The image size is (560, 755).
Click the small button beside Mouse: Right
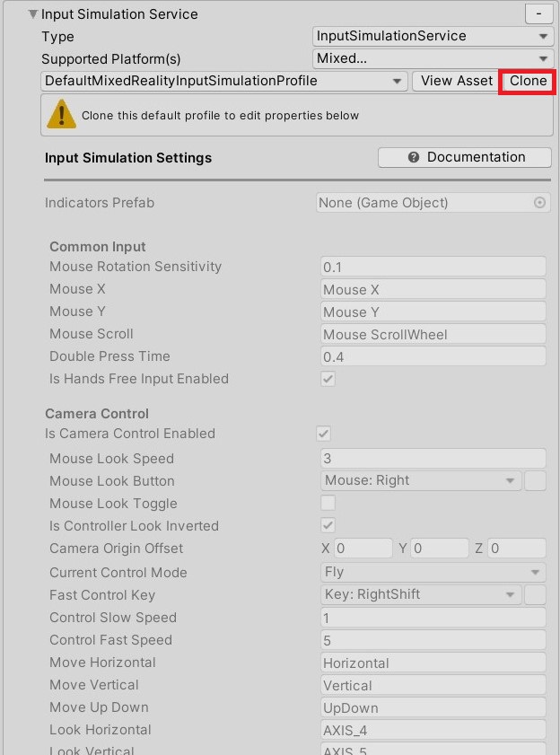pyautogui.click(x=535, y=480)
